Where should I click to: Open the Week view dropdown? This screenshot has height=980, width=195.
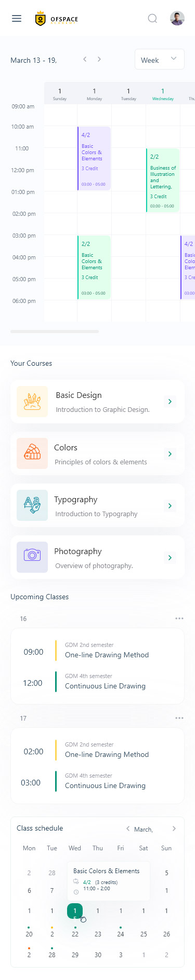pos(159,59)
